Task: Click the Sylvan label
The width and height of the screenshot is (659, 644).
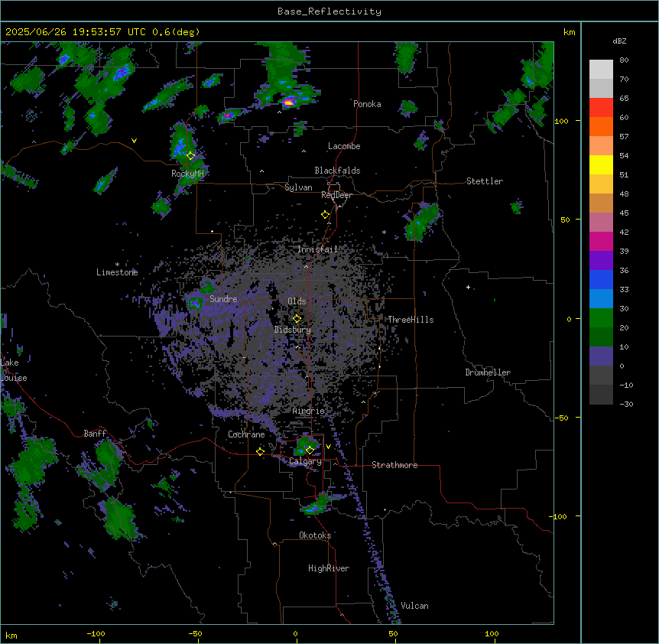Action: click(x=298, y=187)
